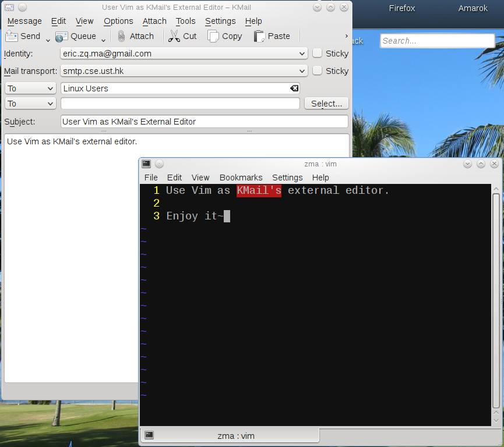The width and height of the screenshot is (504, 447).
Task: Open the Queue button dropdown arrow
Action: (103, 40)
